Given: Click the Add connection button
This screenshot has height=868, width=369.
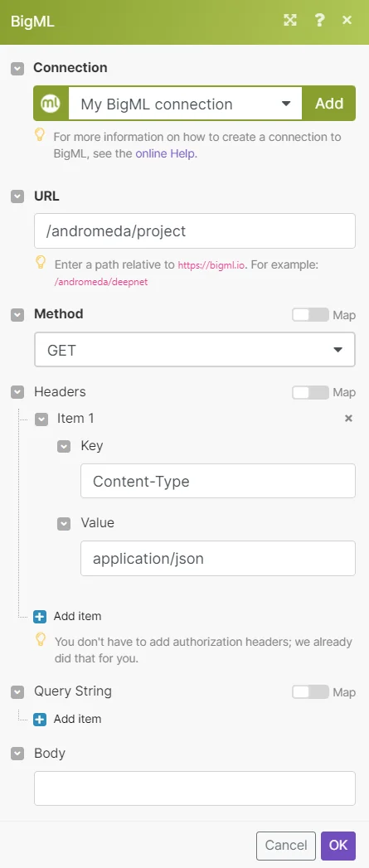Looking at the screenshot, I should pos(329,104).
